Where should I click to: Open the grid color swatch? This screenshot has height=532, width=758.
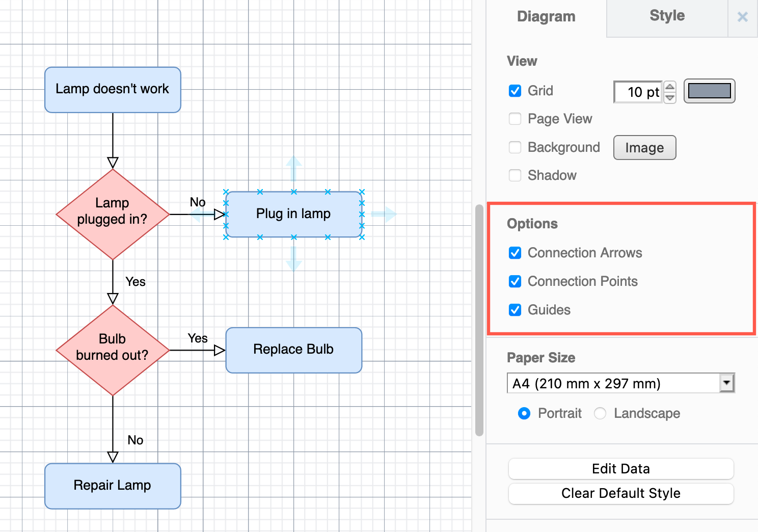pos(709,91)
